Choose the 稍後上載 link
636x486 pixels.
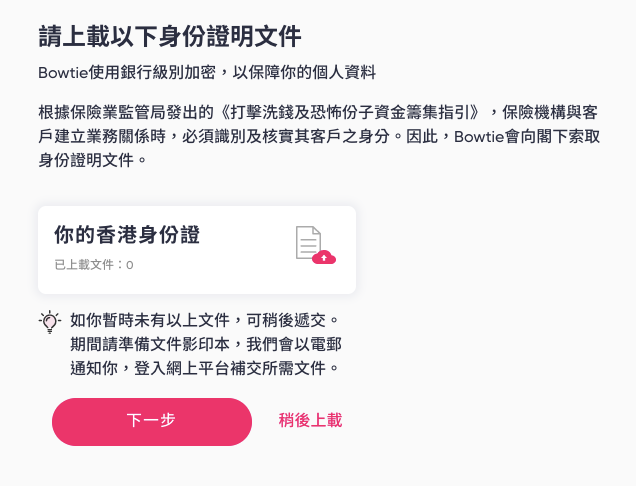click(310, 420)
